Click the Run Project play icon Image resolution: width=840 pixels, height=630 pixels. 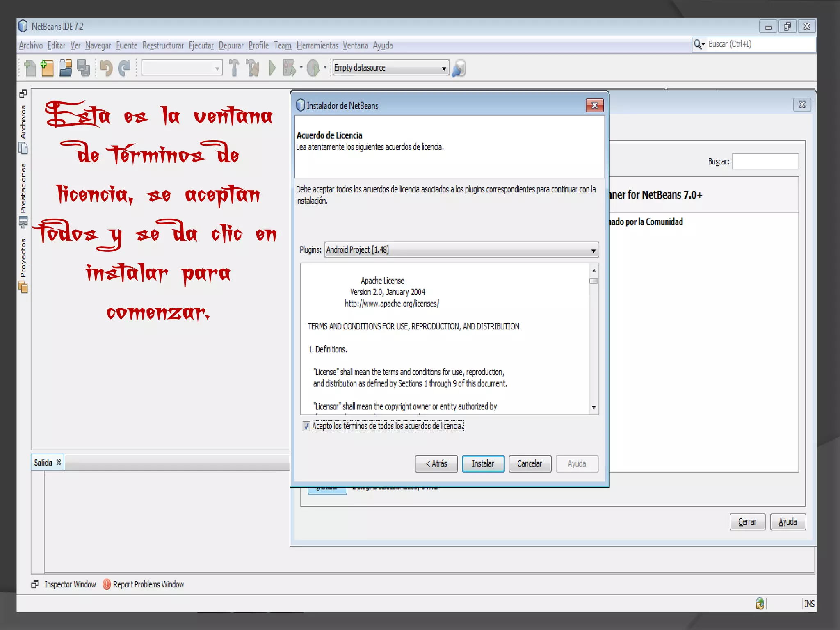(272, 68)
